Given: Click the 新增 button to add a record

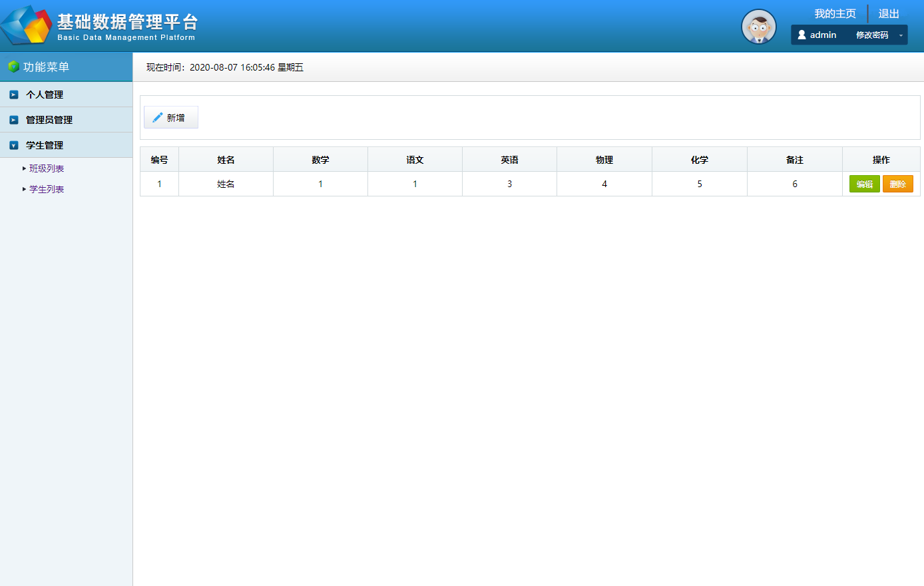Looking at the screenshot, I should click(x=171, y=117).
